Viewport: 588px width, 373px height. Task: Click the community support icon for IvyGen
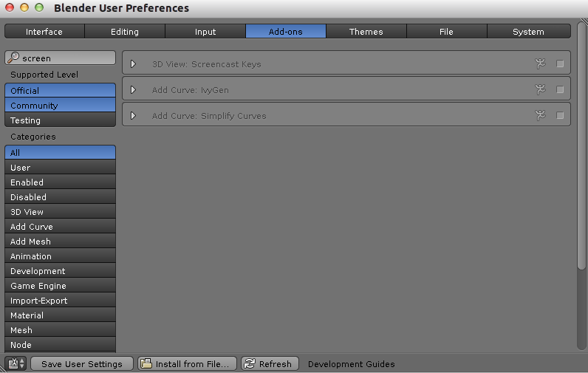coord(540,89)
